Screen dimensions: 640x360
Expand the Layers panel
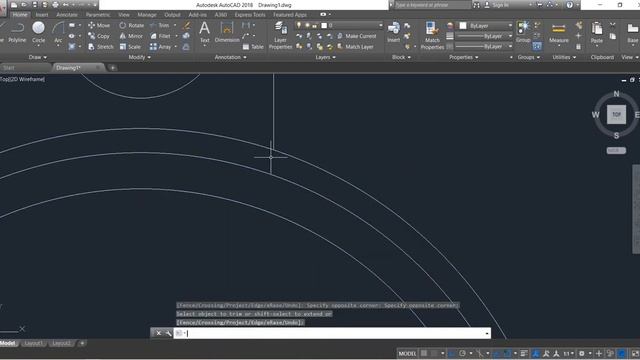coord(325,57)
